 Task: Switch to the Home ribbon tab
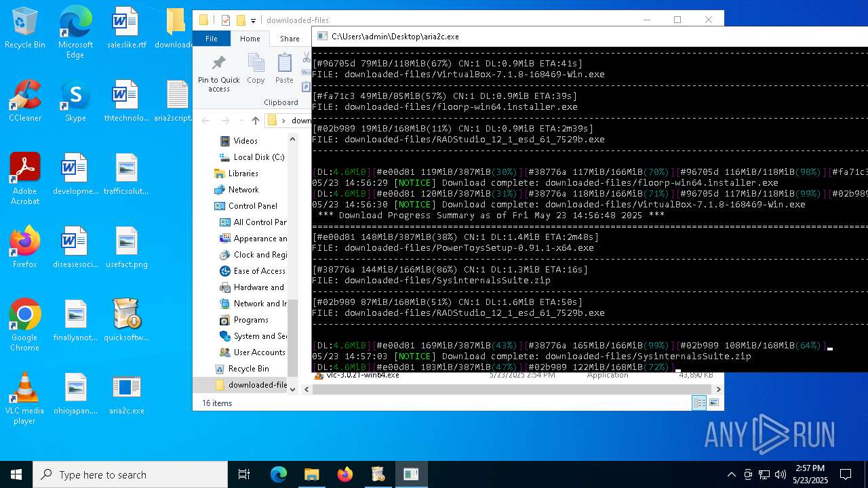(x=250, y=39)
